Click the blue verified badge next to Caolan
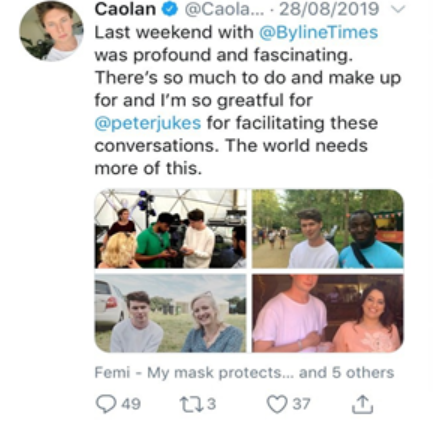Image resolution: width=433 pixels, height=434 pixels. pos(170,9)
